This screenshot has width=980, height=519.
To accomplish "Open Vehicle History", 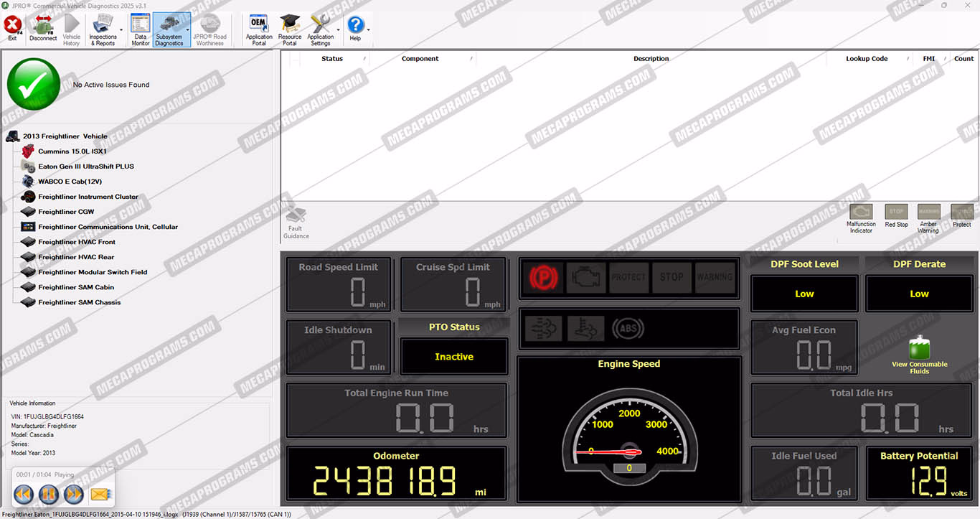I will pos(72,29).
